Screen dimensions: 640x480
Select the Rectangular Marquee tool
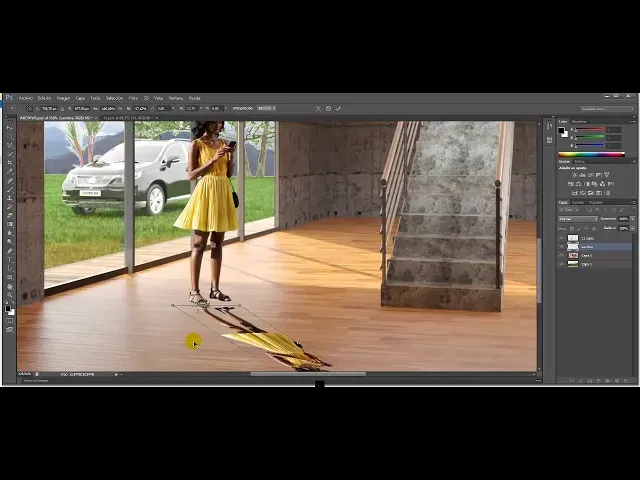10,137
